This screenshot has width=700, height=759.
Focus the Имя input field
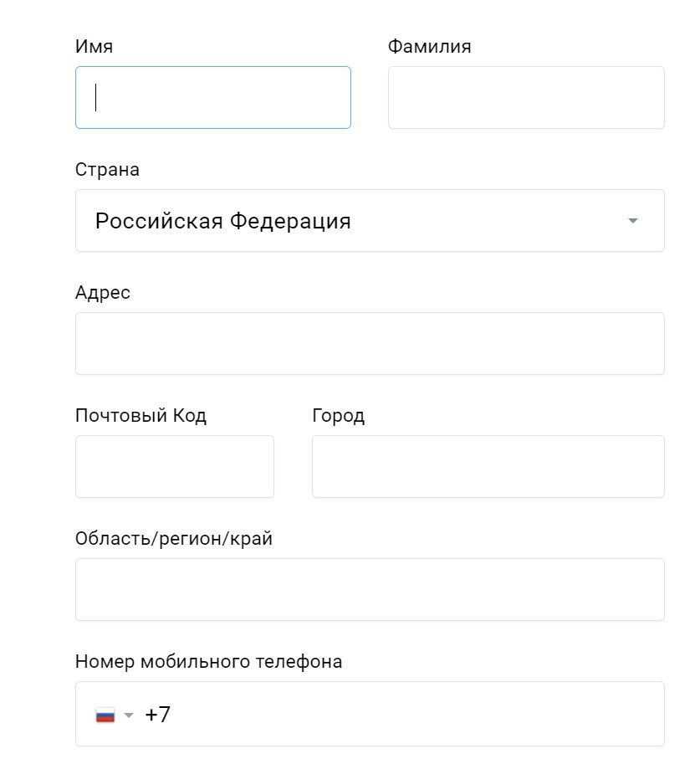click(x=213, y=98)
